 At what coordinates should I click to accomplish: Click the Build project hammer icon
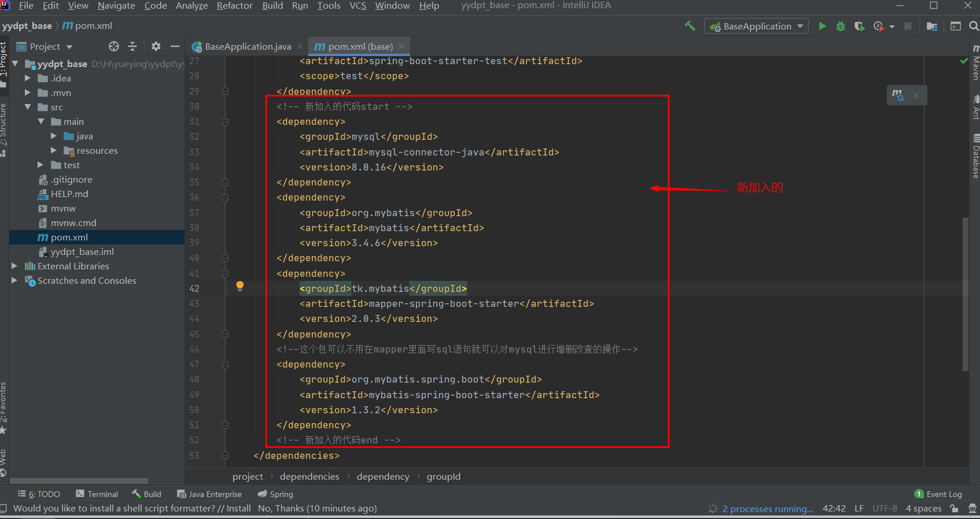pos(690,26)
